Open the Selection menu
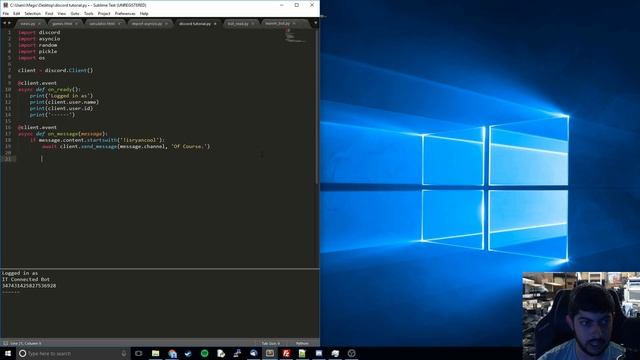 coord(32,13)
